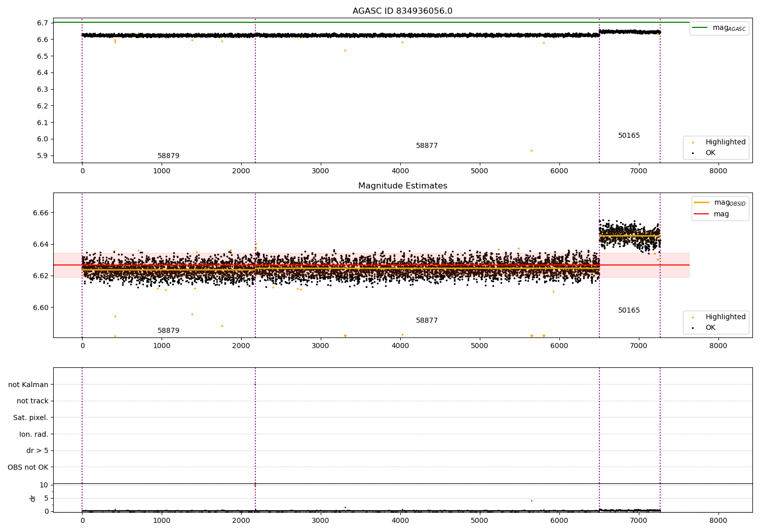Click the 10 tick on the dr axis

44,485
